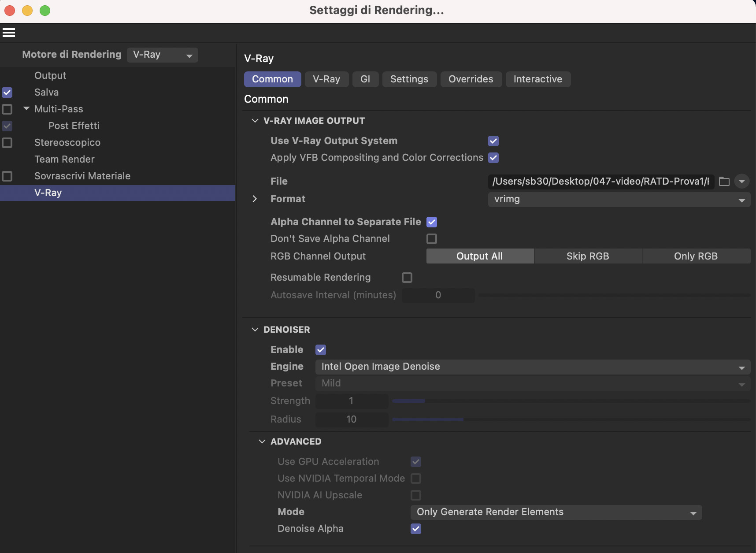
Task: Click the Radius value field
Action: (x=352, y=419)
